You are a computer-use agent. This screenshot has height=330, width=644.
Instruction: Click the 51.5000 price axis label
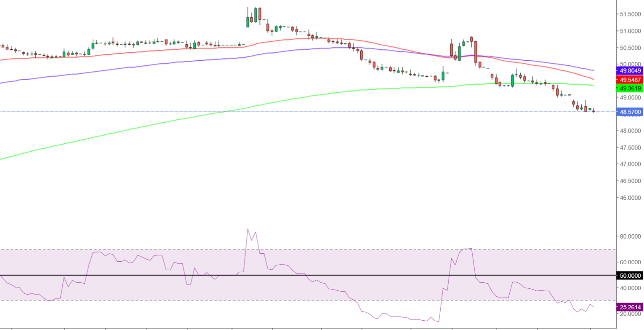(x=630, y=14)
